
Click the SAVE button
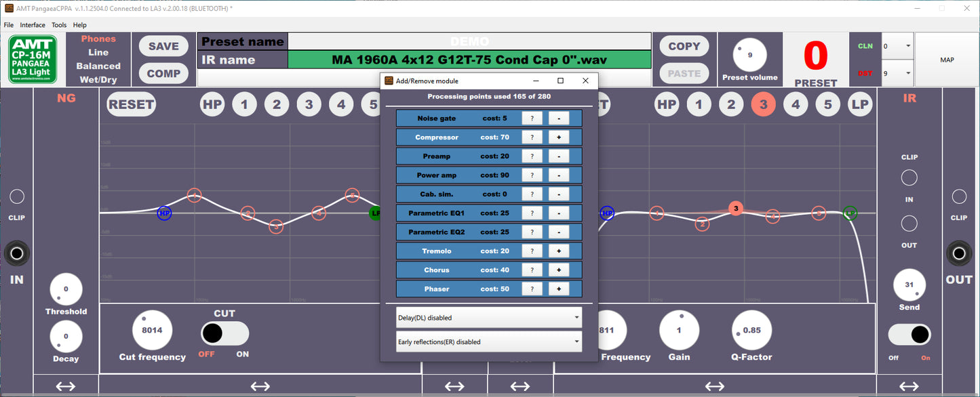coord(163,46)
